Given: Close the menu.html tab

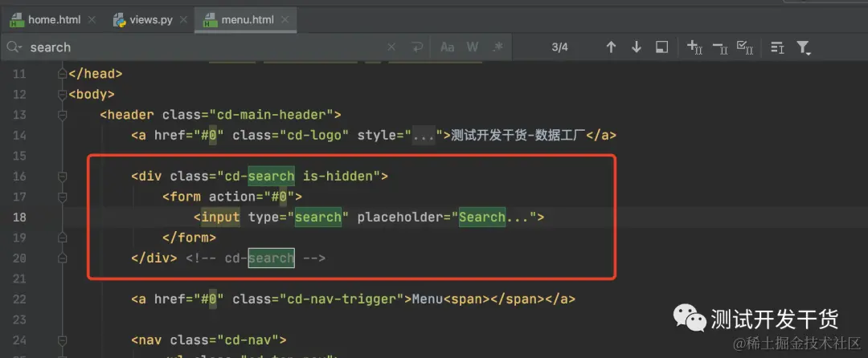Looking at the screenshot, I should click(x=285, y=20).
